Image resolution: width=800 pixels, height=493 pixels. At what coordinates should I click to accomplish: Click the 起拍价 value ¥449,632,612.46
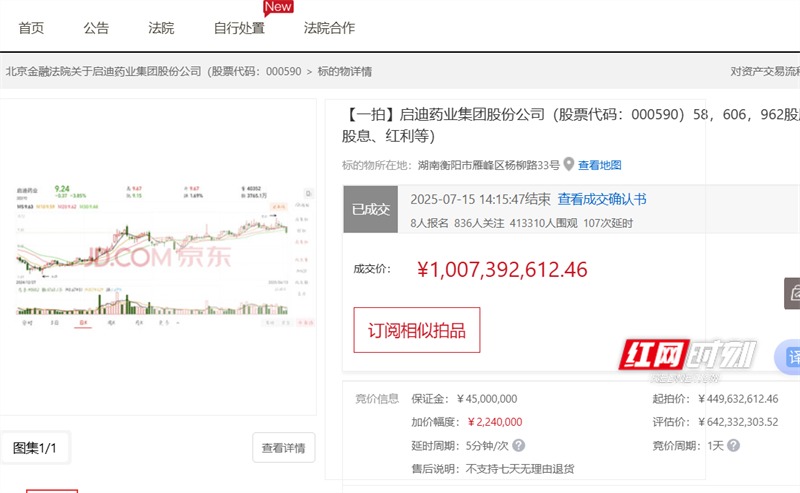tap(738, 399)
